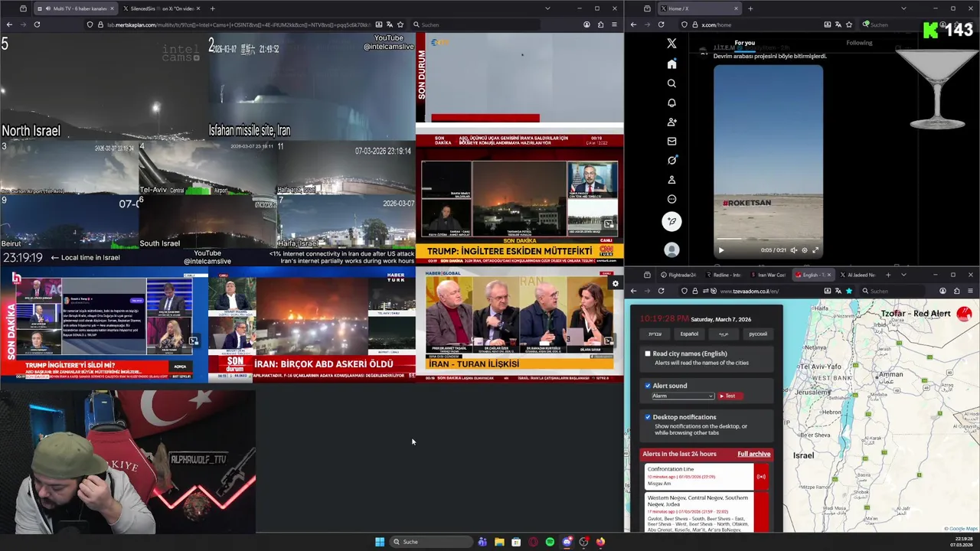
Task: Play the ROKETSAN video on X
Action: tap(720, 250)
